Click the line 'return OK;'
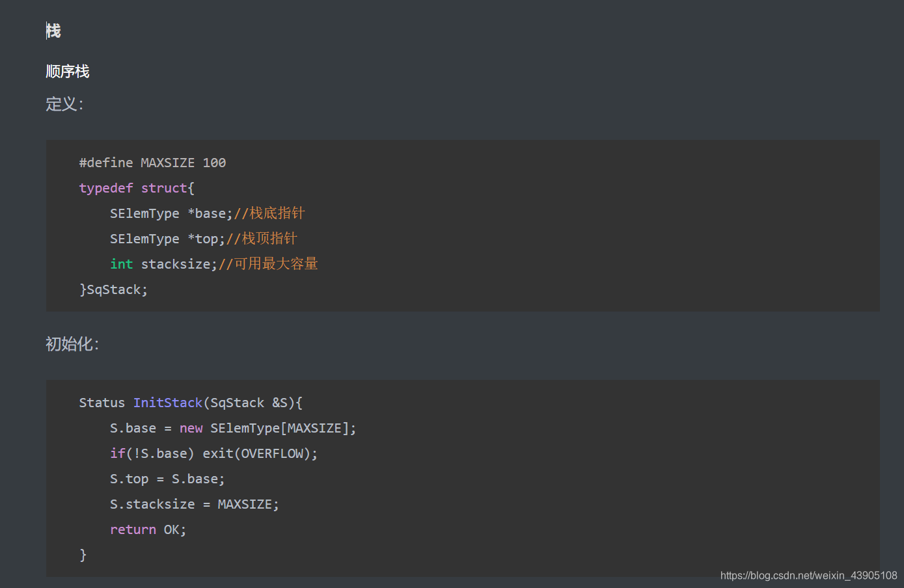The width and height of the screenshot is (904, 588). click(x=148, y=529)
